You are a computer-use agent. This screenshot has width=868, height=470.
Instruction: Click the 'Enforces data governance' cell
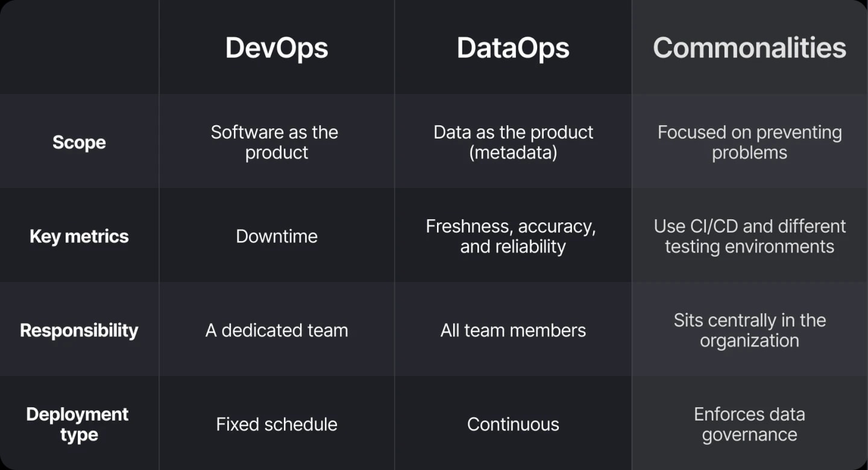[x=749, y=424]
